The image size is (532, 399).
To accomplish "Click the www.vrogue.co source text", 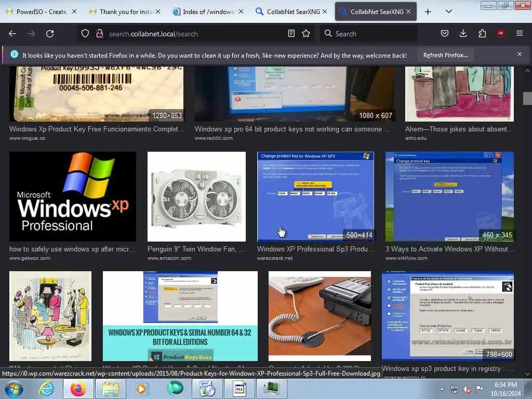I will click(x=27, y=138).
